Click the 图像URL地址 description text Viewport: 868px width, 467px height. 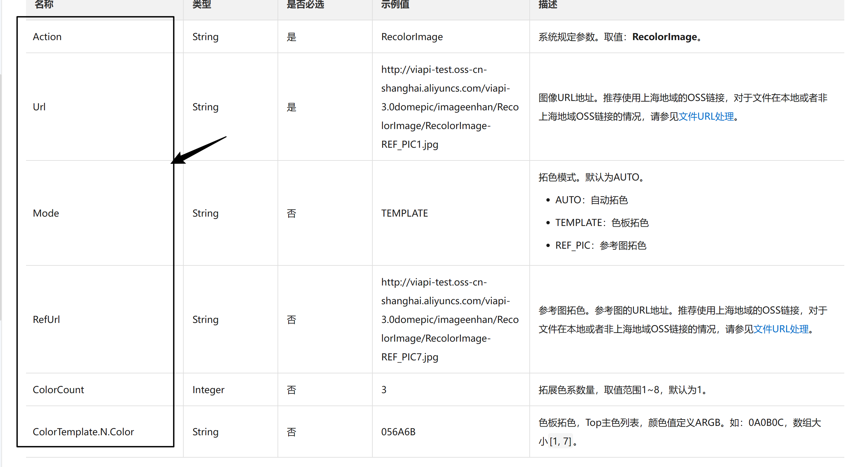(x=683, y=107)
